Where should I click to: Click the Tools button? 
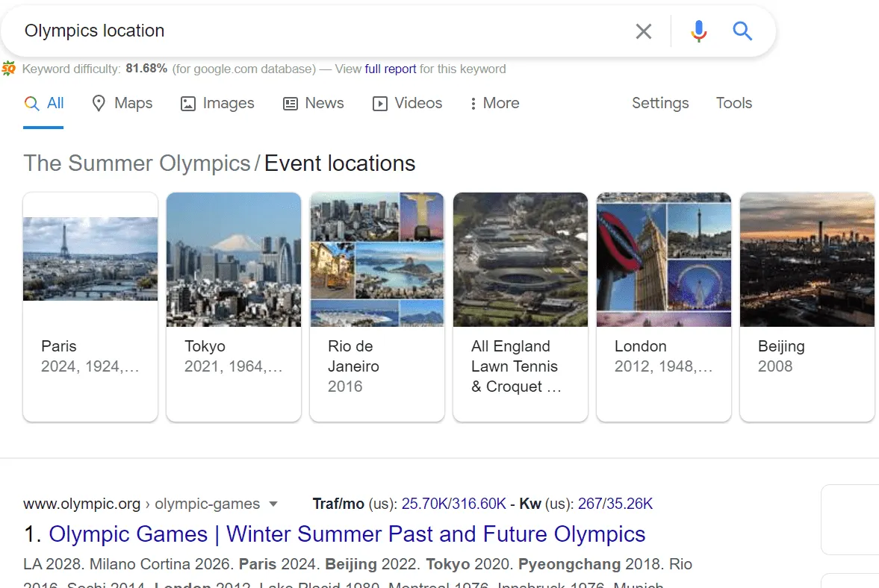(x=733, y=104)
